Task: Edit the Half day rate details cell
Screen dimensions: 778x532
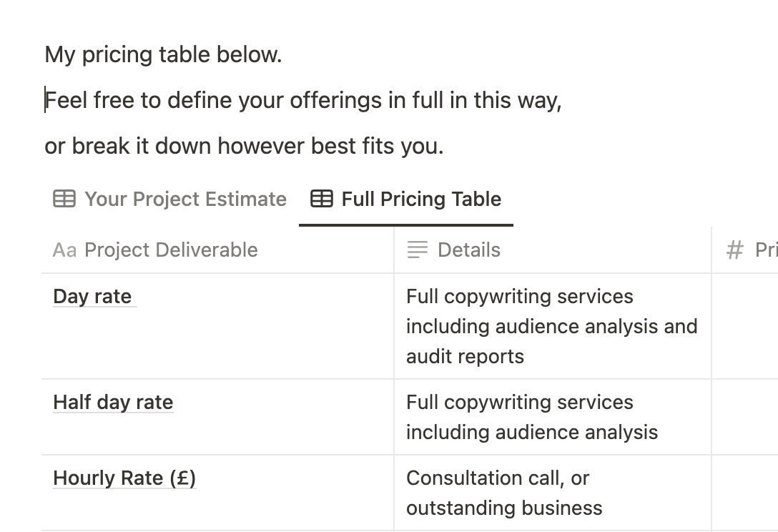Action: [553, 418]
